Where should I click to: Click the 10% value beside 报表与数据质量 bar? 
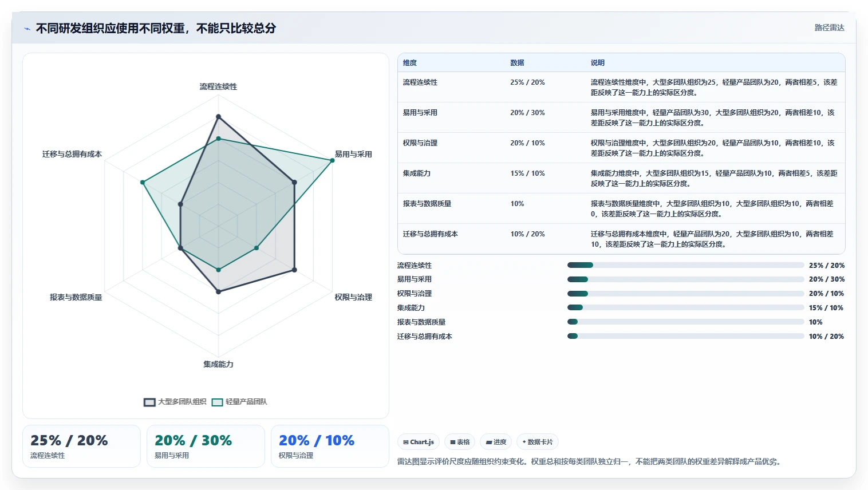815,322
